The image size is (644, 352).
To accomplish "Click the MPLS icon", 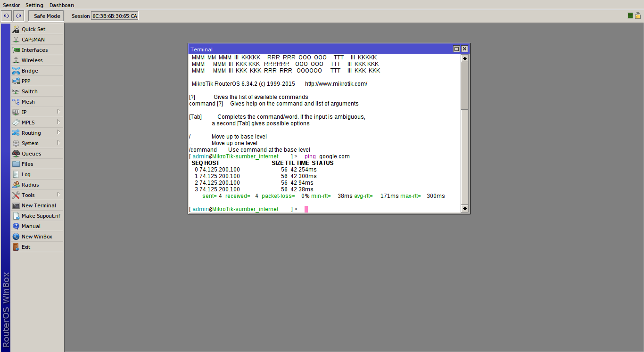I will tap(16, 123).
